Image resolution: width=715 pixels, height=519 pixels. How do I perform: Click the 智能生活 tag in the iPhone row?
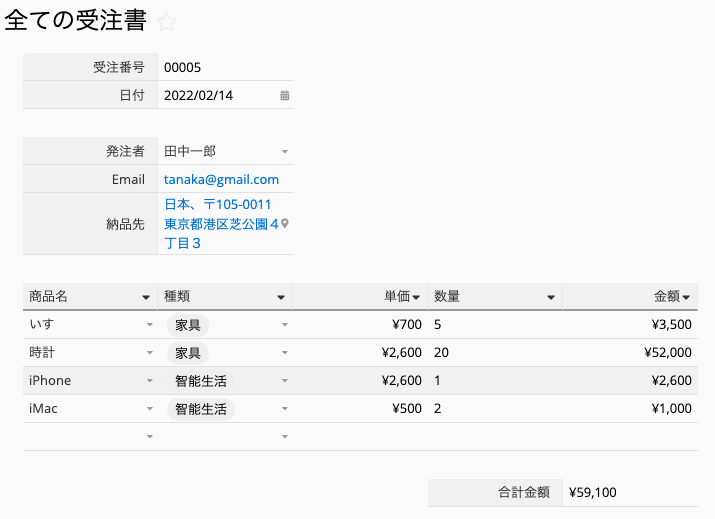coord(200,381)
